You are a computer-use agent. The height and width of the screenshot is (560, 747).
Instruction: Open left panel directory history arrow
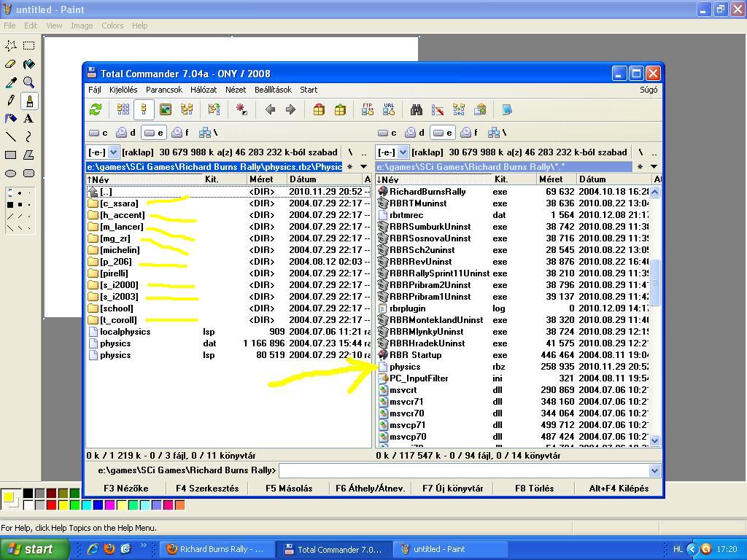(364, 167)
